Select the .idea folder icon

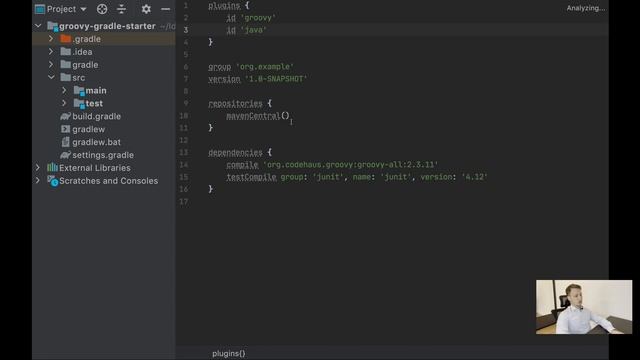click(65, 52)
